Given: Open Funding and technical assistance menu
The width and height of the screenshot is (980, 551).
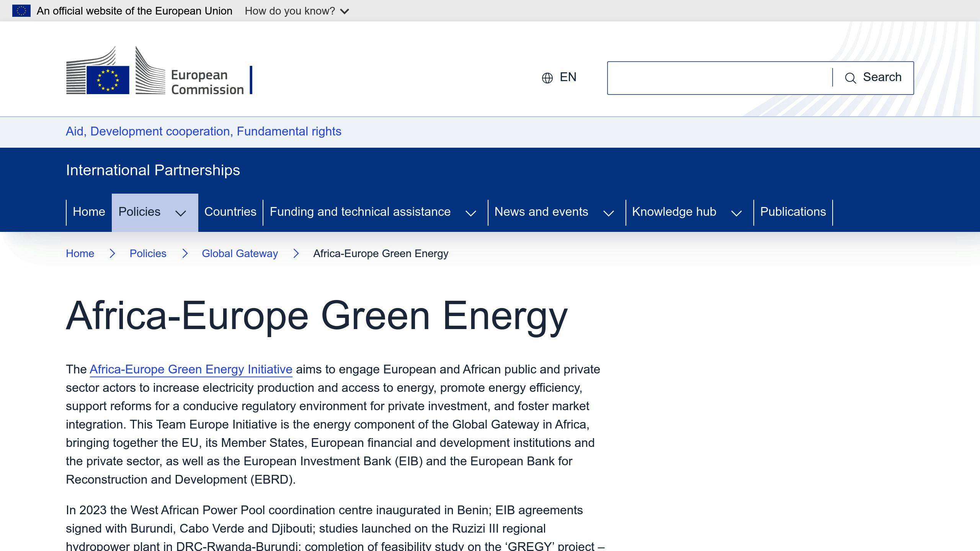Looking at the screenshot, I should click(x=360, y=212).
